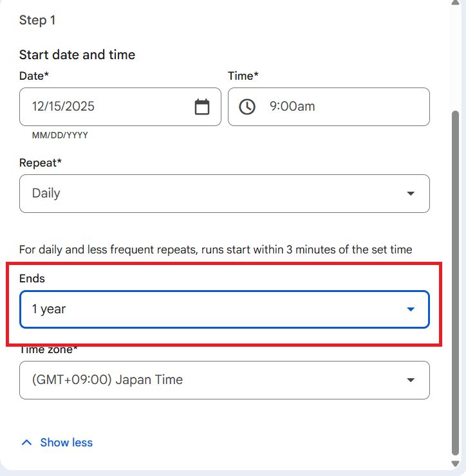
Task: Click the 9:00am time value
Action: click(292, 107)
